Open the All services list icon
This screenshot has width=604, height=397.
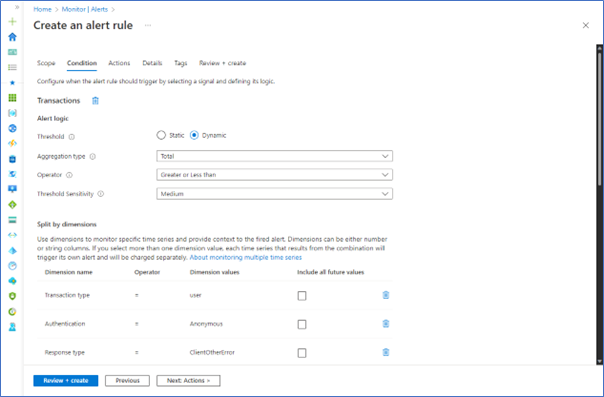[x=12, y=67]
